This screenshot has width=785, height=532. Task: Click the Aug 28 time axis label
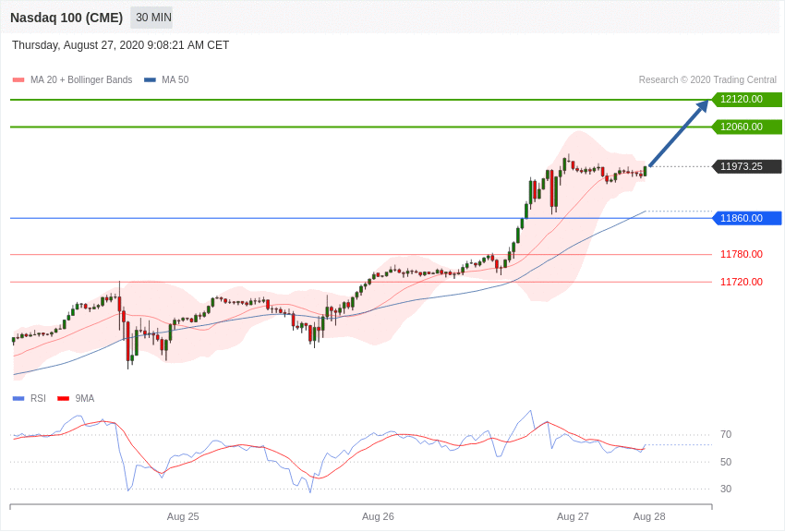649,517
